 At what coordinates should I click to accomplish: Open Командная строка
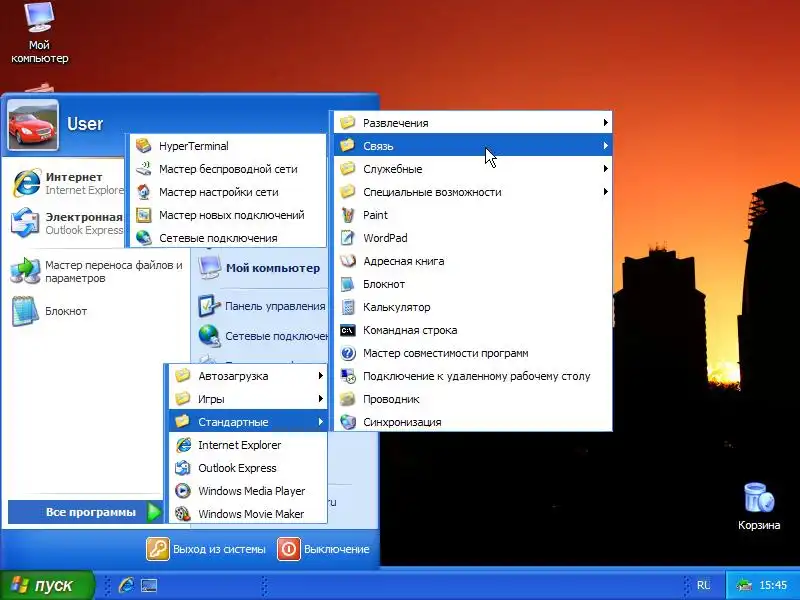coord(473,330)
